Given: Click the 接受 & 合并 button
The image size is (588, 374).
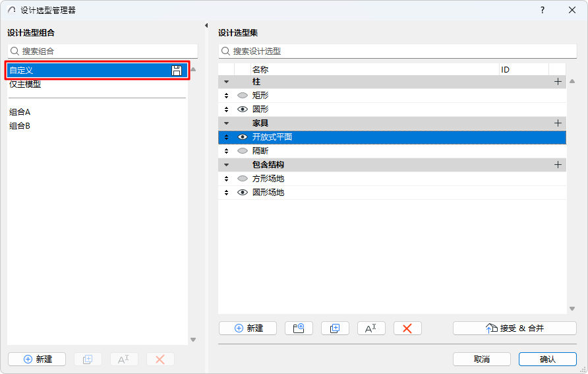Looking at the screenshot, I should click(x=514, y=328).
